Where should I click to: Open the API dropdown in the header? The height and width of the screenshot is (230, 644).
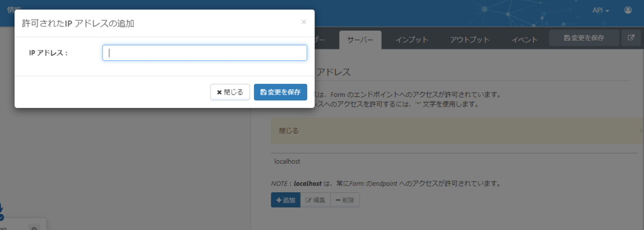coord(600,10)
